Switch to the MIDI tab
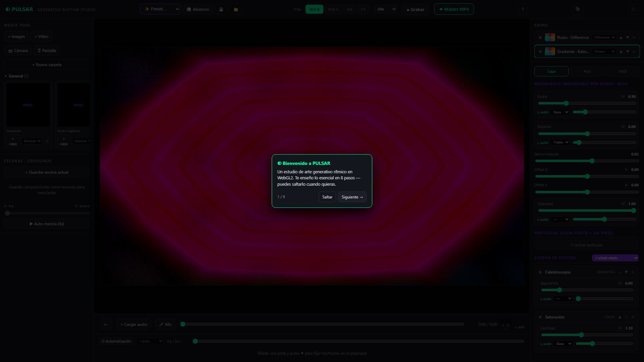The image size is (644, 362). coord(623,71)
